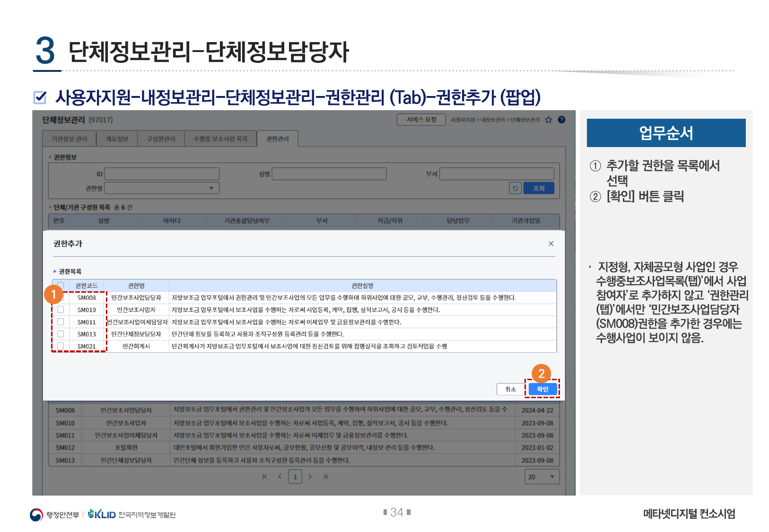
Task: Go to previous page arrow
Action: pos(280,477)
